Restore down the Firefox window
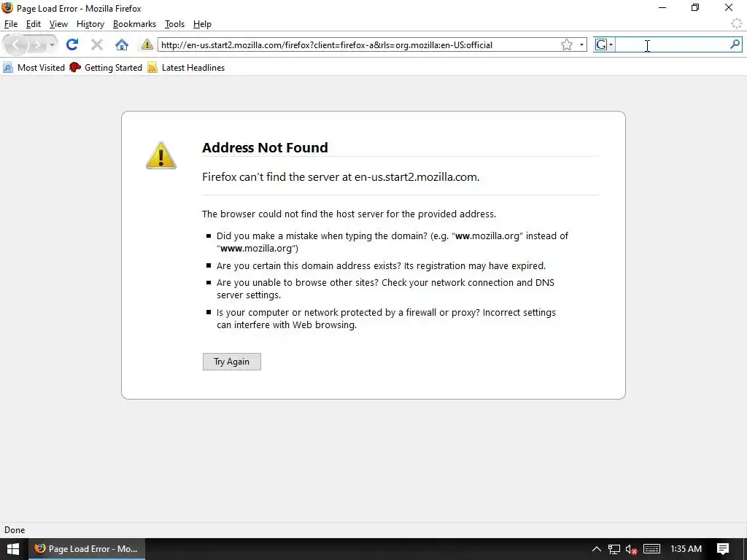The height and width of the screenshot is (560, 747). (695, 8)
